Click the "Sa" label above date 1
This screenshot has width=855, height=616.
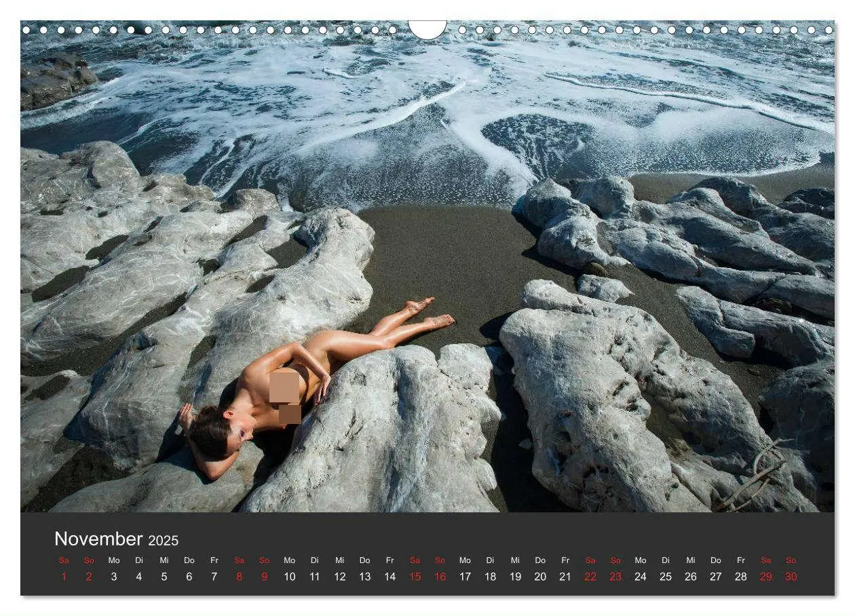point(64,560)
